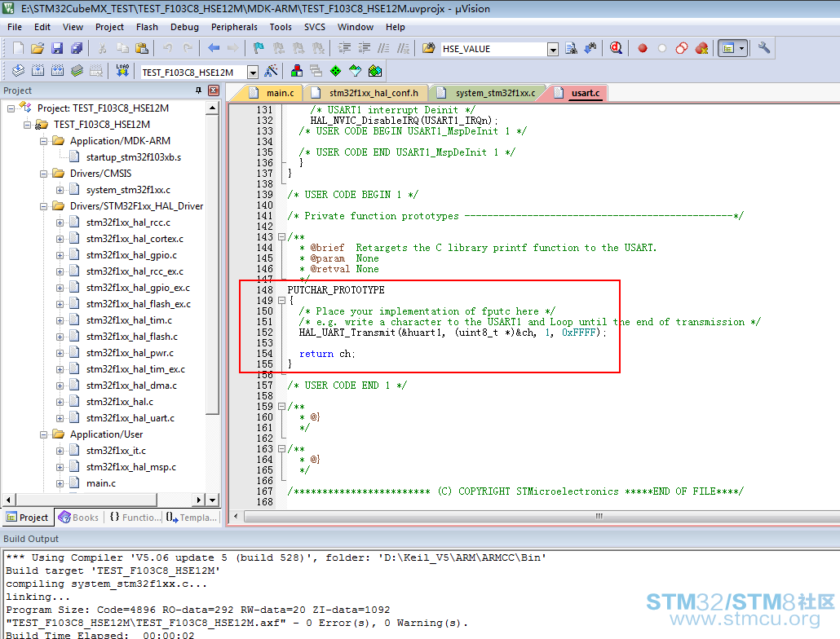Collapse code fold at line 149
This screenshot has height=639, width=840.
[282, 301]
